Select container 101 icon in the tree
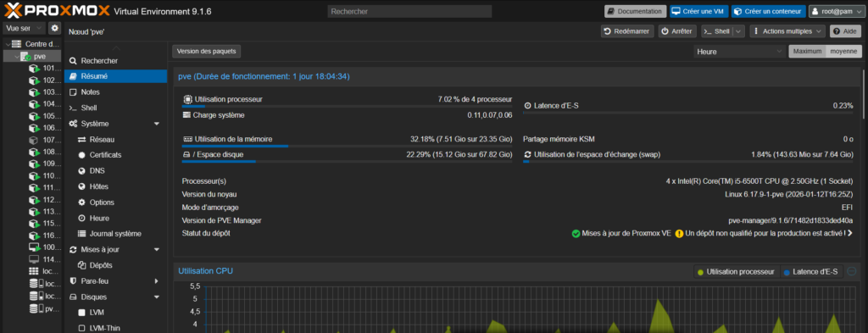This screenshot has width=868, height=333. pyautogui.click(x=34, y=69)
